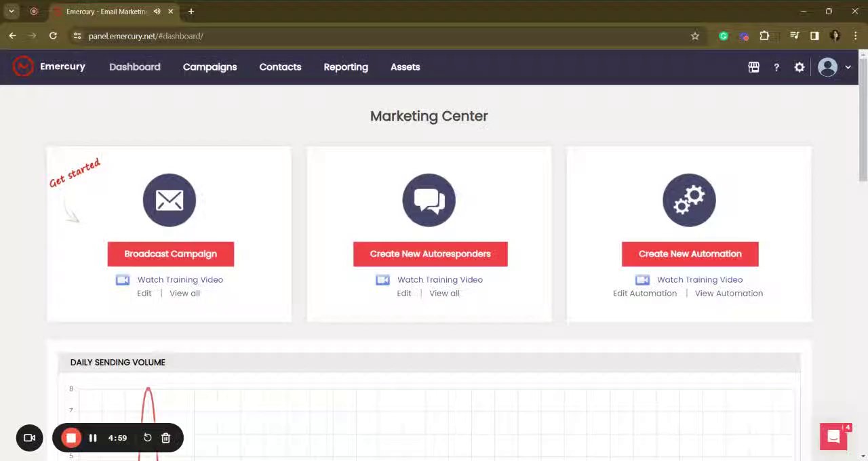This screenshot has width=868, height=461.
Task: Reload the page
Action: [53, 36]
